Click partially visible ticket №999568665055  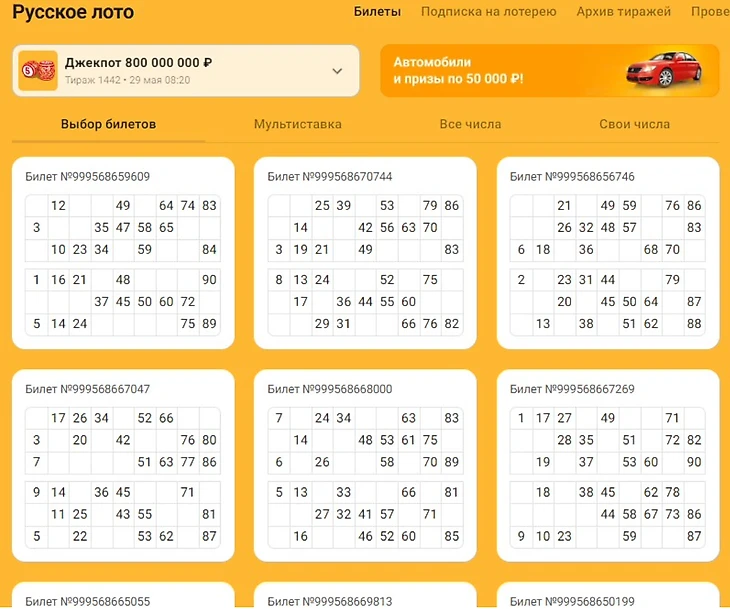click(x=123, y=595)
